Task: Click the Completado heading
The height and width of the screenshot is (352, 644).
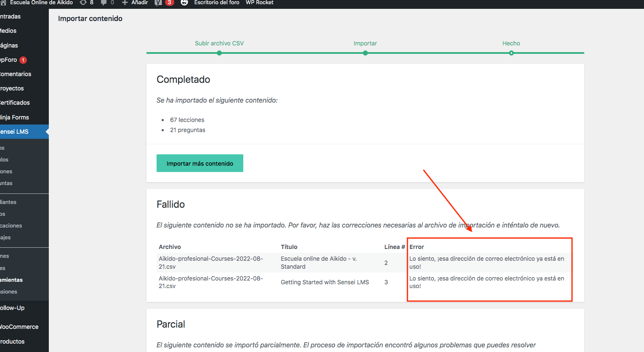Action: coord(183,79)
